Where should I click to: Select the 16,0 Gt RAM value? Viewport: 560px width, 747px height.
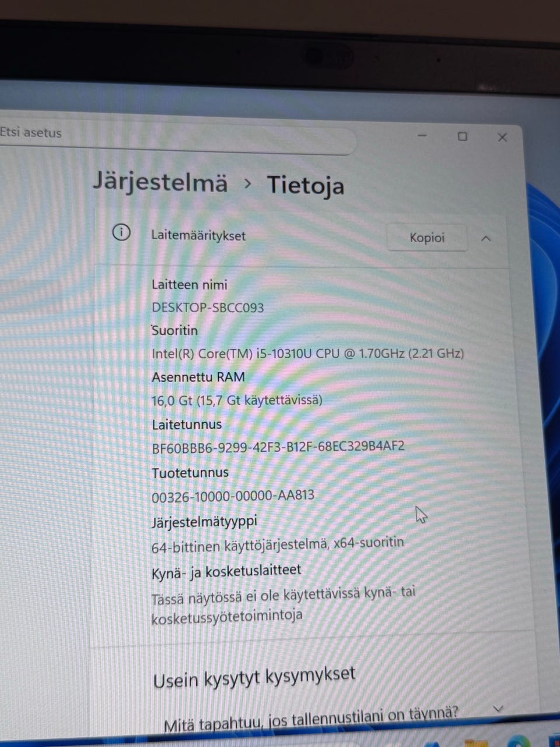pyautogui.click(x=237, y=400)
